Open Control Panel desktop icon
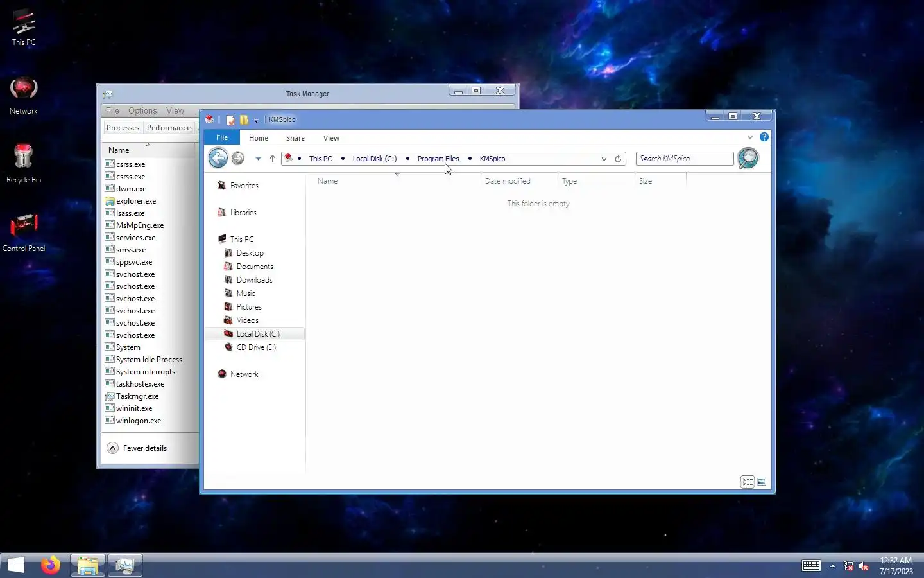The height and width of the screenshot is (578, 924). (x=24, y=233)
